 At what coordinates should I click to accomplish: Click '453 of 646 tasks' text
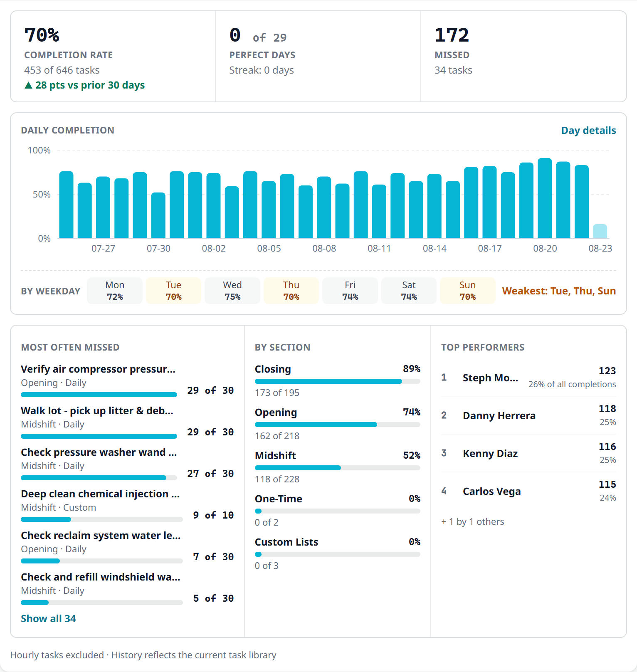pos(62,70)
